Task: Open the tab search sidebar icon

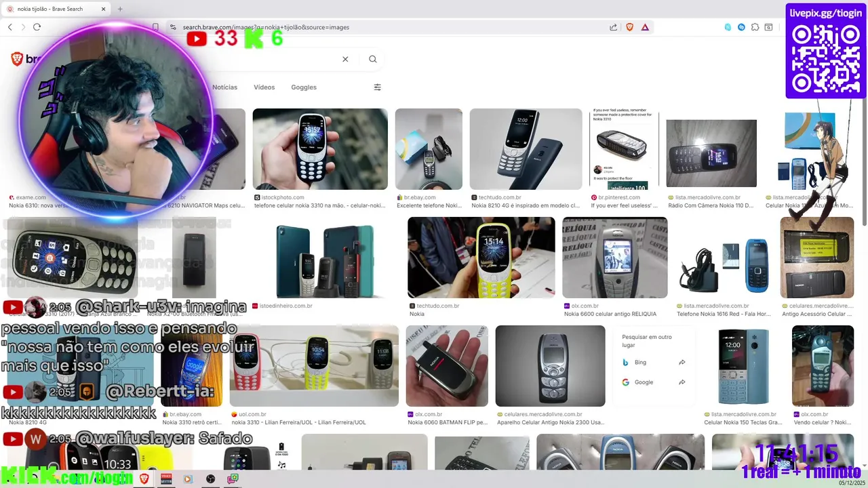Action: coord(769,27)
